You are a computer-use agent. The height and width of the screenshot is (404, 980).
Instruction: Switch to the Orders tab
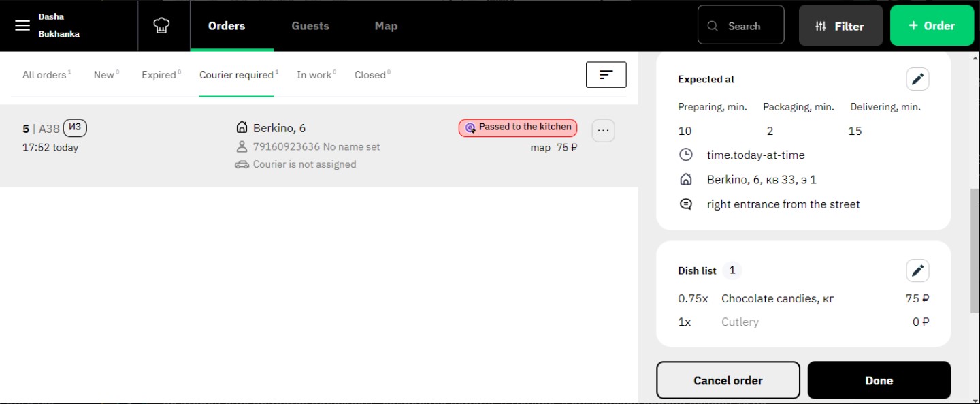click(227, 26)
